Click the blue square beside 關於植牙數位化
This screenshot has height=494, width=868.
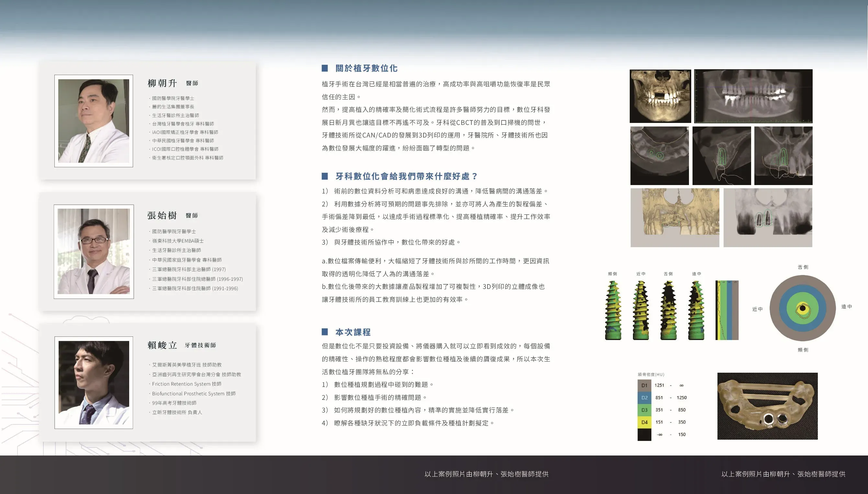click(324, 68)
